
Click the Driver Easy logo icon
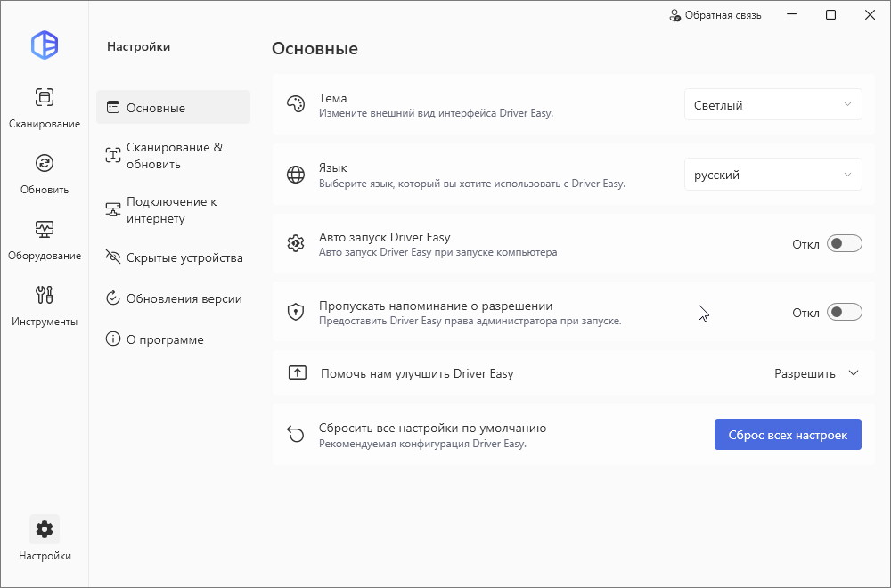[x=45, y=45]
